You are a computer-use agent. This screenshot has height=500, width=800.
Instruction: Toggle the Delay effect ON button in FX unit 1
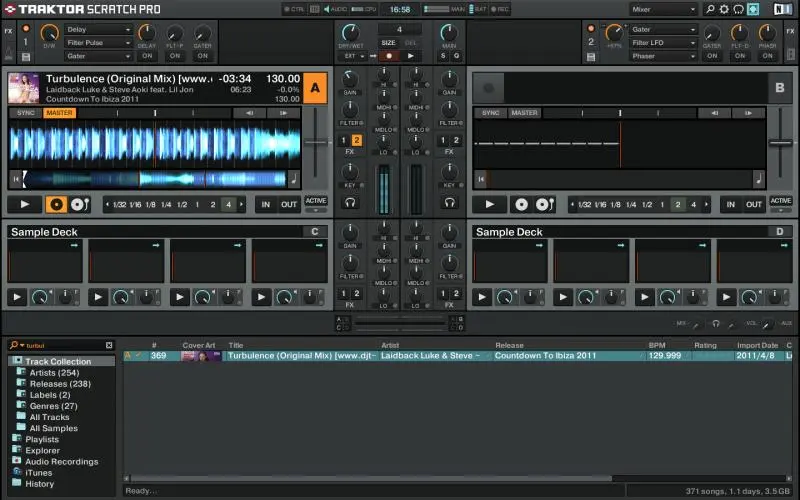tap(147, 56)
